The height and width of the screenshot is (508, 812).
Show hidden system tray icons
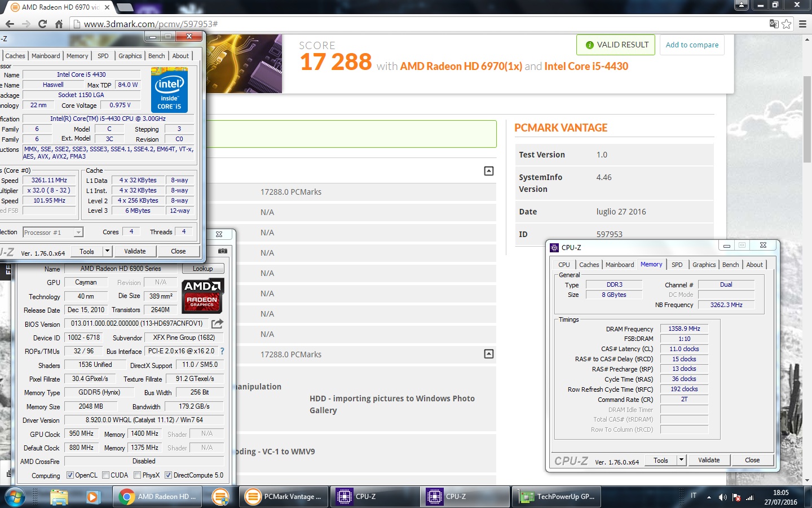(709, 497)
